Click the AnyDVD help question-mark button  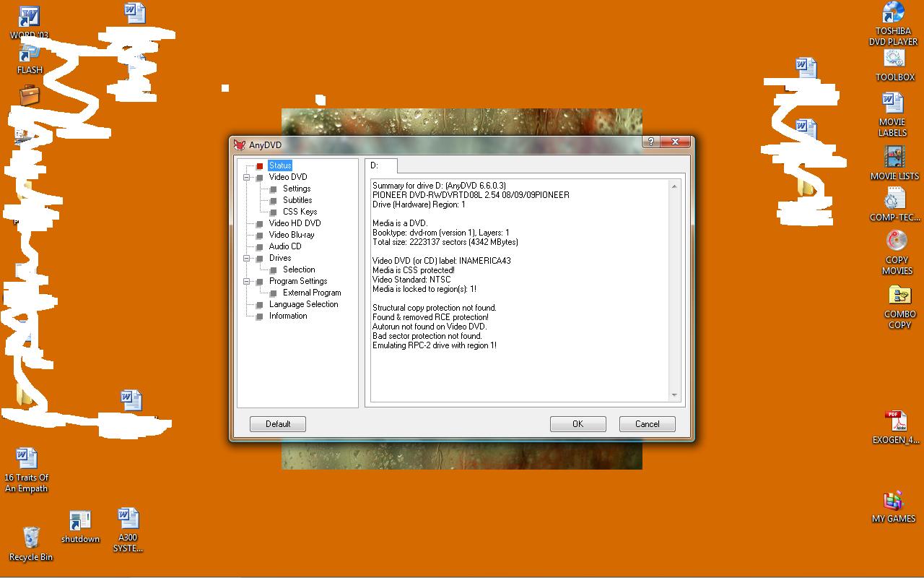click(650, 142)
